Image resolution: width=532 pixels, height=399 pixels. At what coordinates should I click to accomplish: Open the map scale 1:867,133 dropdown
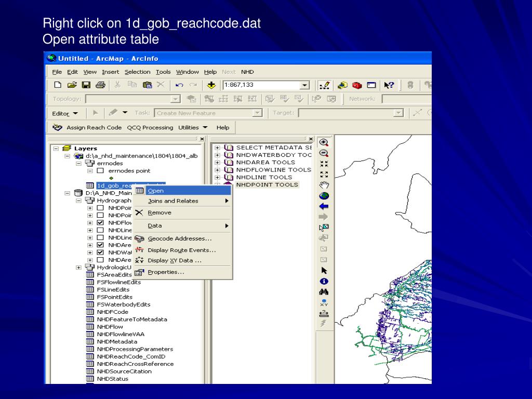304,85
